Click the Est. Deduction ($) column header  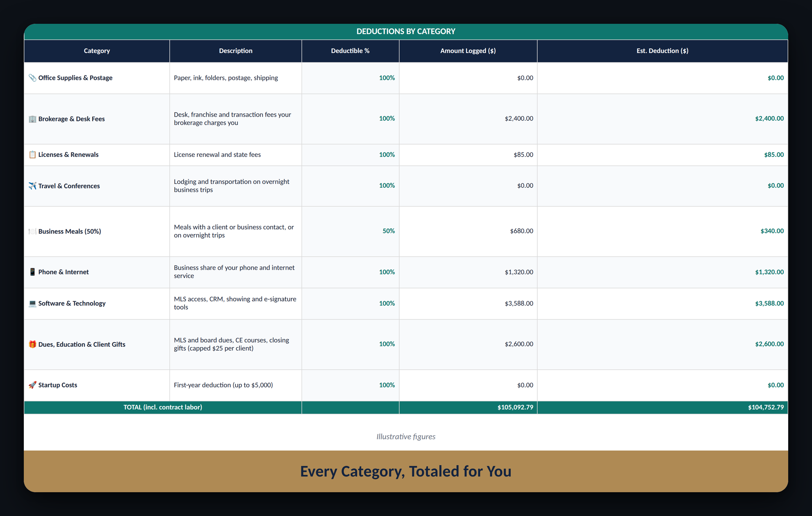point(663,51)
